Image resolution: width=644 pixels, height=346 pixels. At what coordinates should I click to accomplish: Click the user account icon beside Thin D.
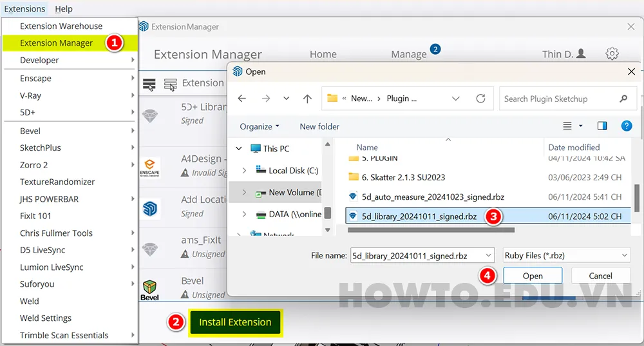coord(582,54)
